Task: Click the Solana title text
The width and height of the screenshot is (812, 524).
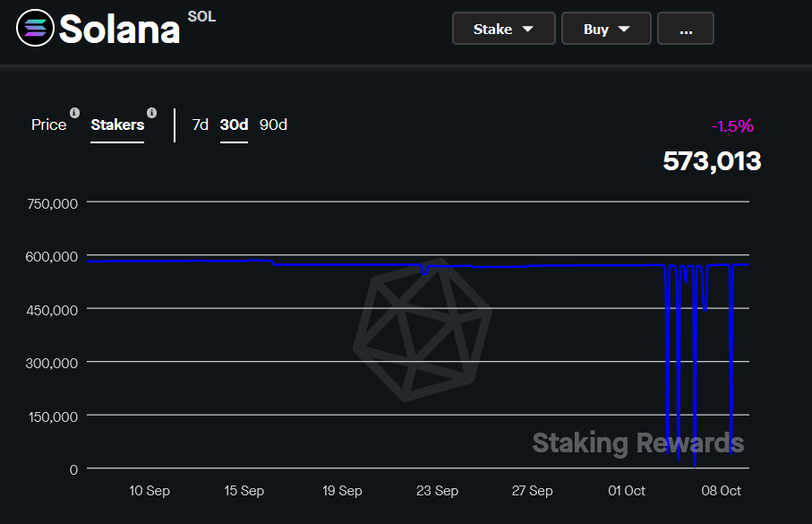Action: tap(120, 29)
